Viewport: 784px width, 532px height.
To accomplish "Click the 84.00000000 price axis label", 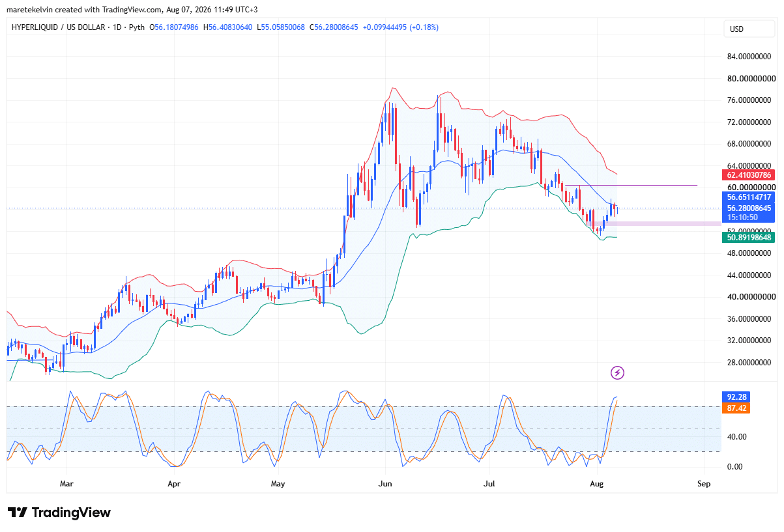I will click(749, 57).
